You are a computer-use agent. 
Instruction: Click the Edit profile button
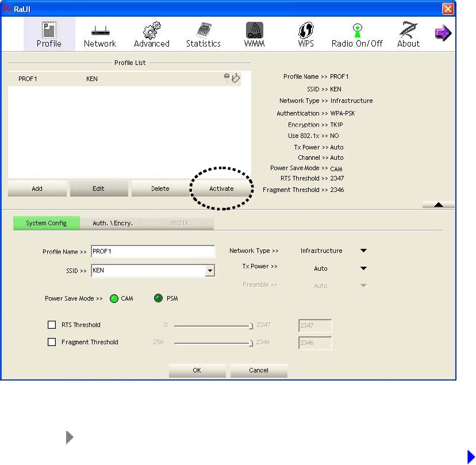tap(99, 189)
